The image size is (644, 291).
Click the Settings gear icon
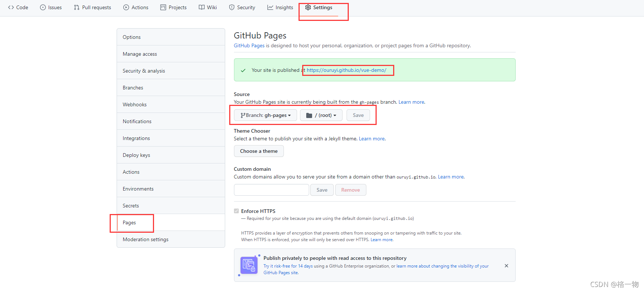tap(308, 7)
